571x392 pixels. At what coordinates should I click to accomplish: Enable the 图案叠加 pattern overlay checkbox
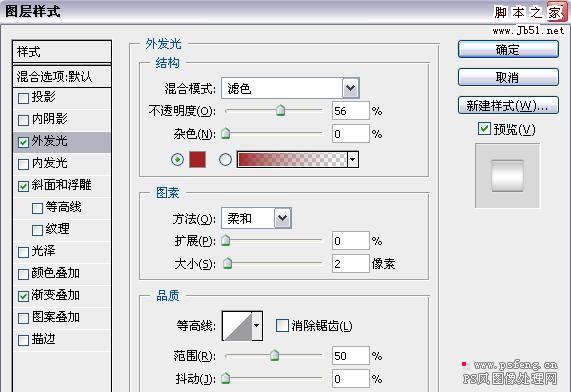[23, 318]
